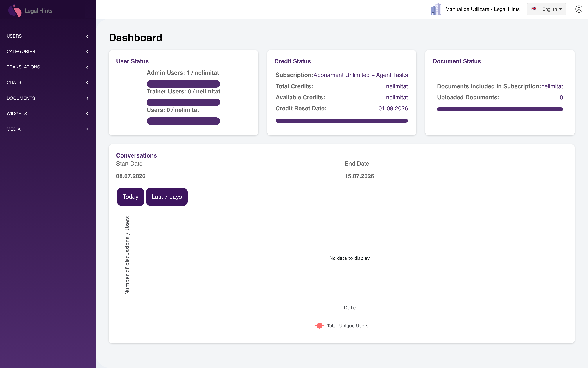Click 'Number of discussions / Users' axis label

[127, 256]
